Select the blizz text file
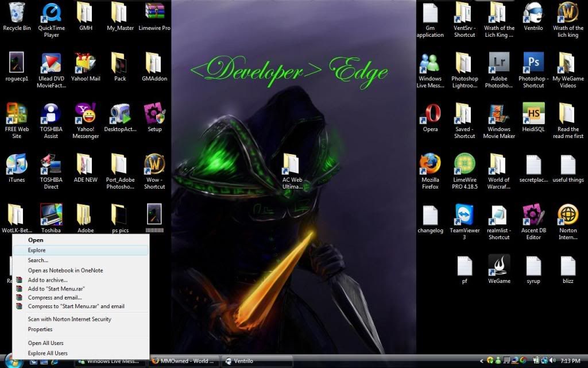Image resolution: width=588 pixels, height=368 pixels. (568, 266)
